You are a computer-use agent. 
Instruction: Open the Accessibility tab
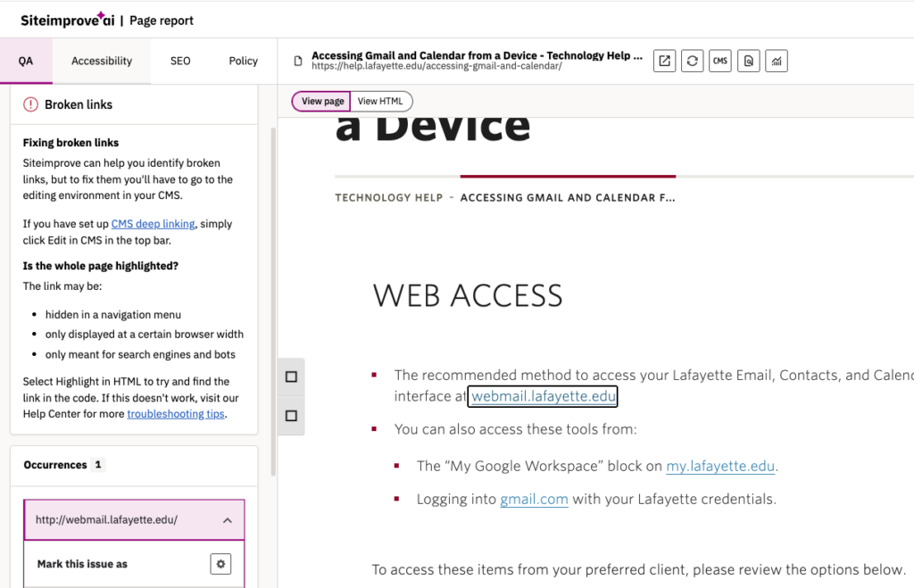102,61
